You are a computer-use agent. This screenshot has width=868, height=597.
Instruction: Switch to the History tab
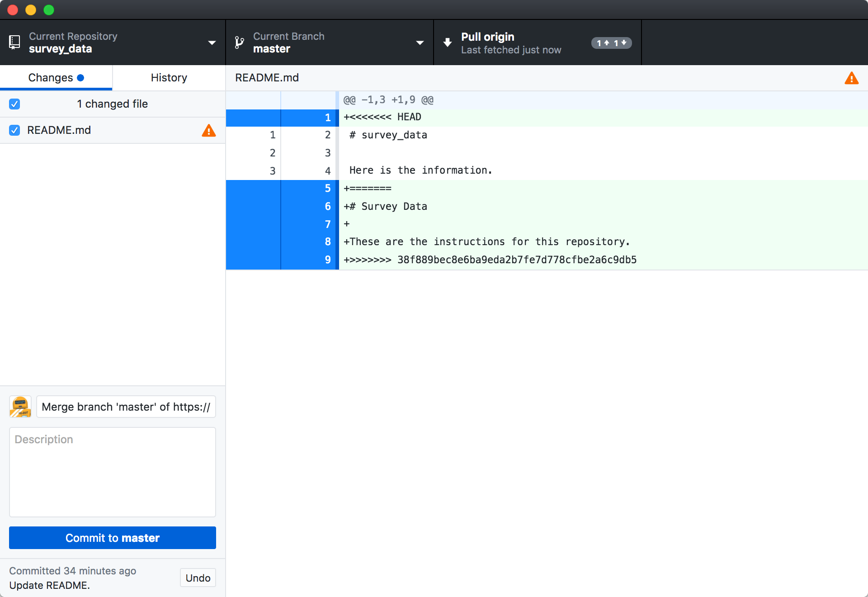[169, 77]
